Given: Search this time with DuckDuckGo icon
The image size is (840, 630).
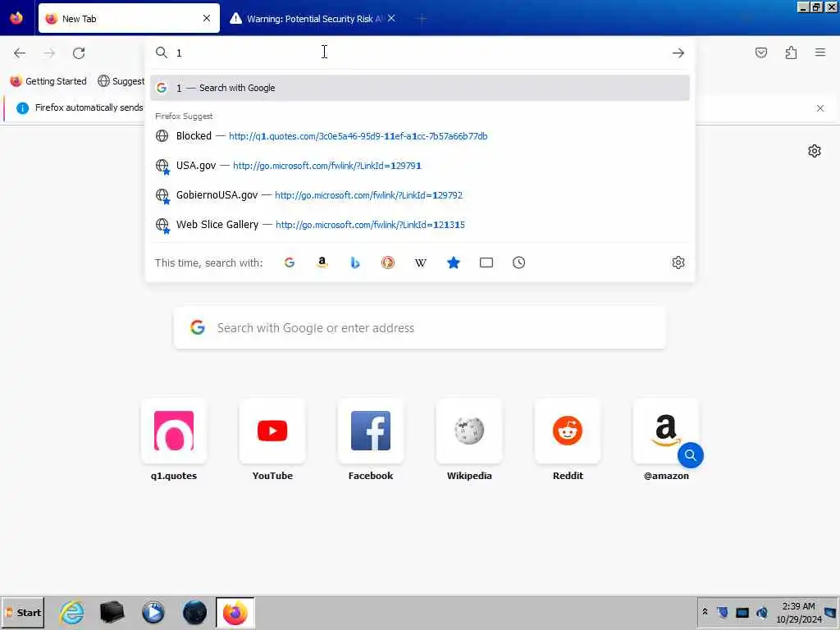Looking at the screenshot, I should coord(388,262).
